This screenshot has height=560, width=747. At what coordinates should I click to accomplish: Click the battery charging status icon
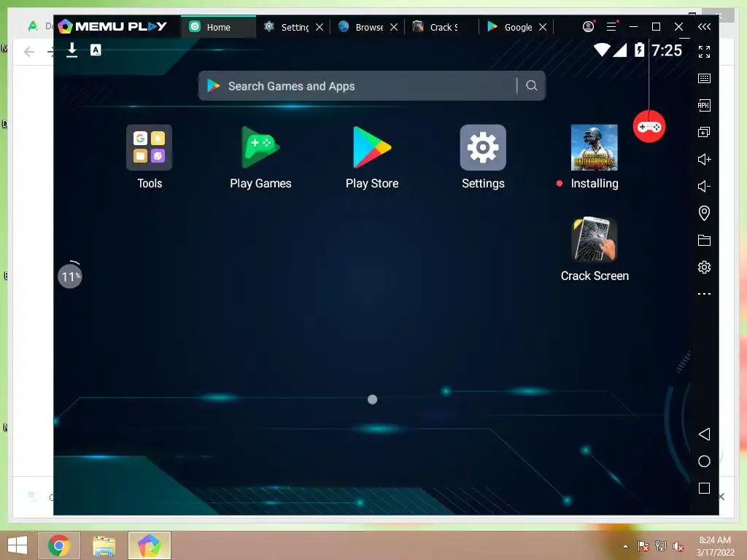[x=639, y=50]
